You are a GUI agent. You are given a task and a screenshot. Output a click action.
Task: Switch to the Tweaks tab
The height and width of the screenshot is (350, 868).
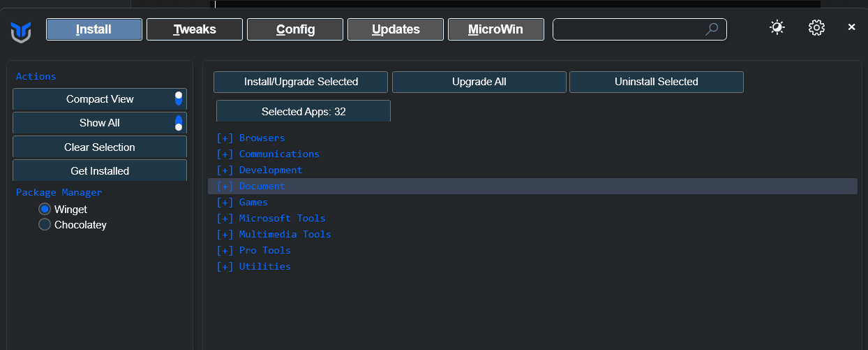coord(195,29)
